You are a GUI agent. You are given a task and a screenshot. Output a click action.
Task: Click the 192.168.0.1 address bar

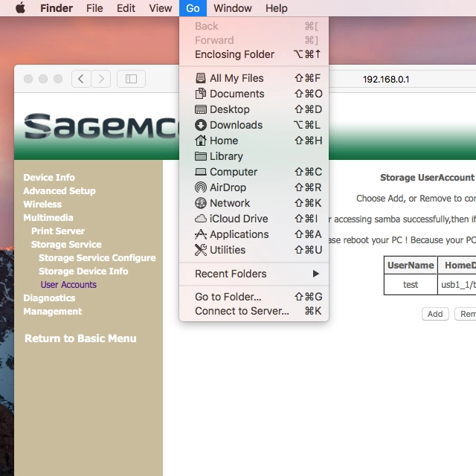pos(386,80)
